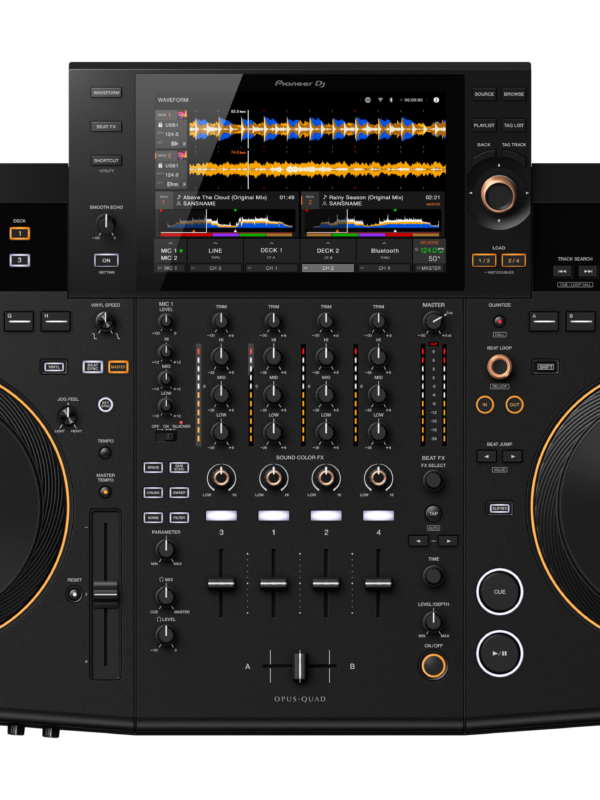Select the FILTER sound color FX
Viewport: 600px width, 800px height.
(179, 518)
